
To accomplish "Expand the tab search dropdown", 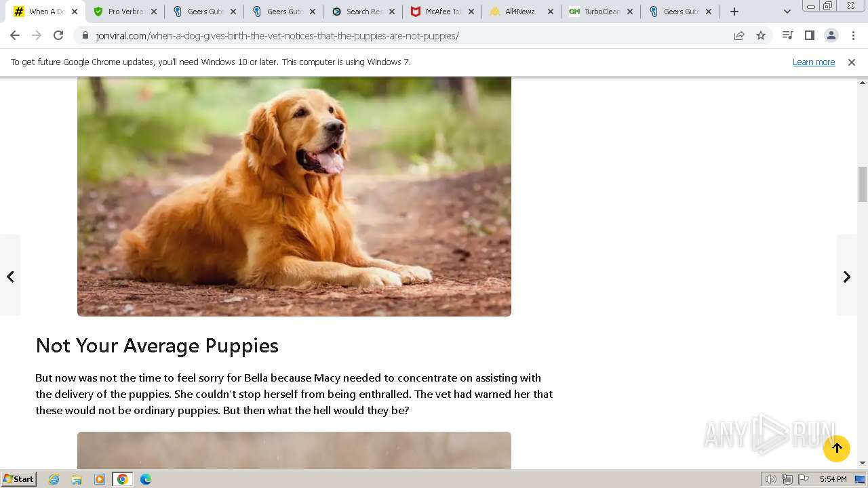I will click(787, 12).
